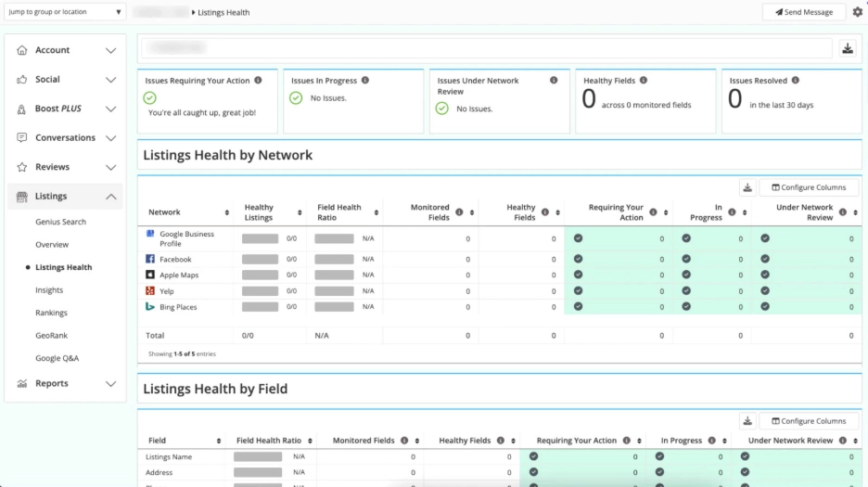Click Listings Name row in field table

click(x=169, y=457)
